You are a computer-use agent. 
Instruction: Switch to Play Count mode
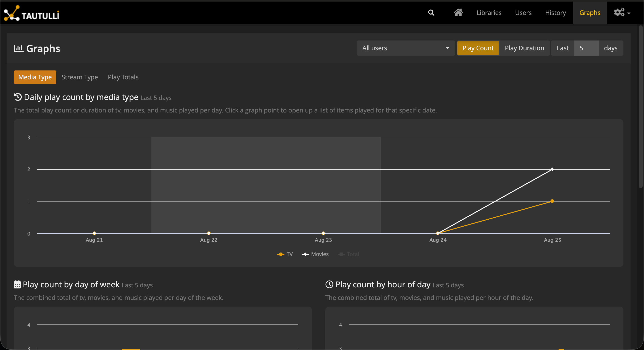click(478, 48)
